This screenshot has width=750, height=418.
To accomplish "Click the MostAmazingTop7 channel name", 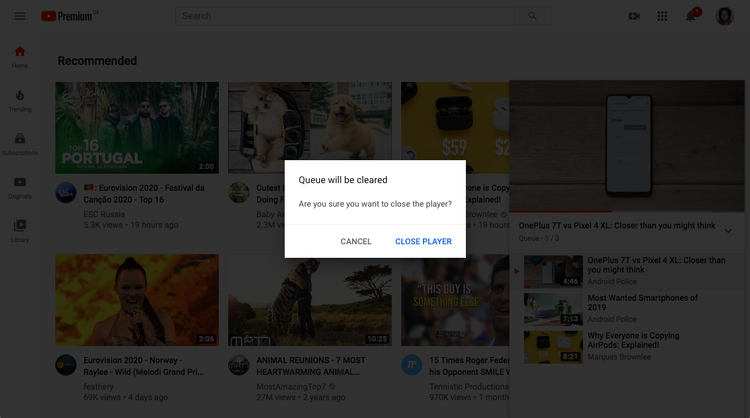I will pyautogui.click(x=291, y=386).
